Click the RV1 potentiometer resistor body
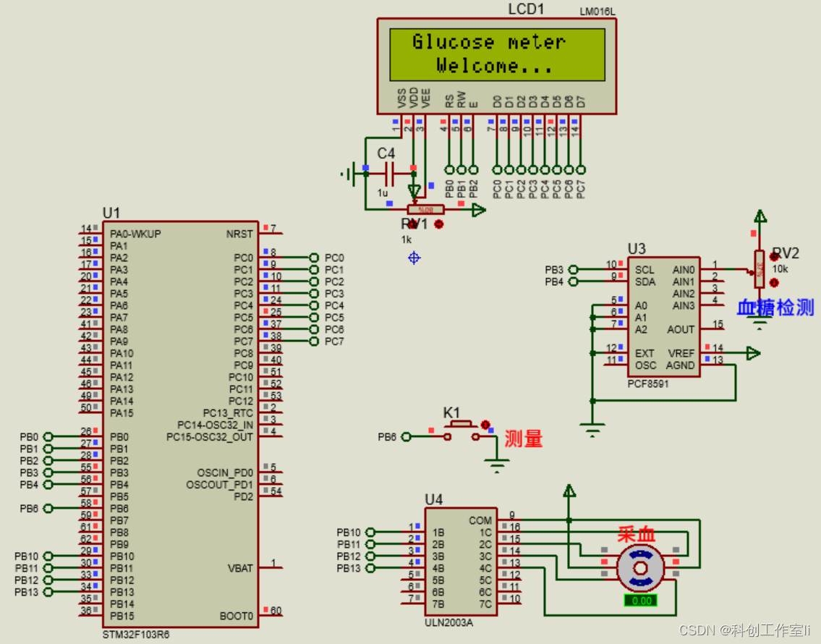This screenshot has width=821, height=644. (425, 210)
